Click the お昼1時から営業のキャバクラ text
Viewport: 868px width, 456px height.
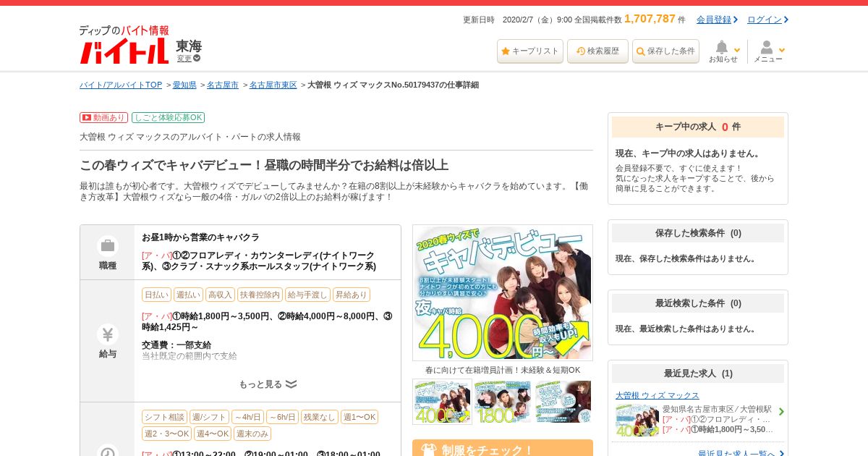click(x=200, y=237)
